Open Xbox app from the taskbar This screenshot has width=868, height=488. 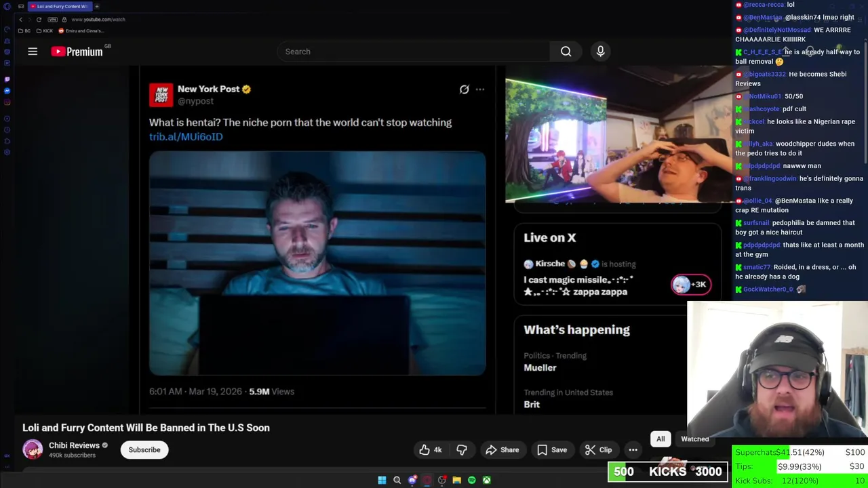point(486,481)
